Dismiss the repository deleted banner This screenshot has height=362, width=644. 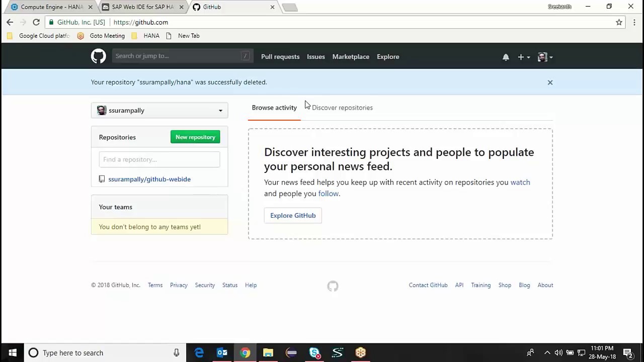[550, 82]
